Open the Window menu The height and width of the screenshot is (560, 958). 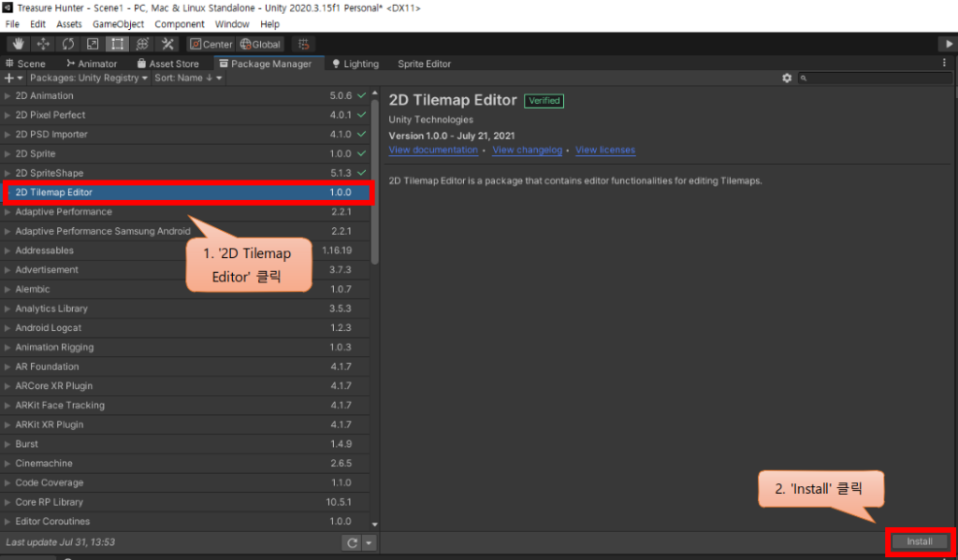(232, 23)
